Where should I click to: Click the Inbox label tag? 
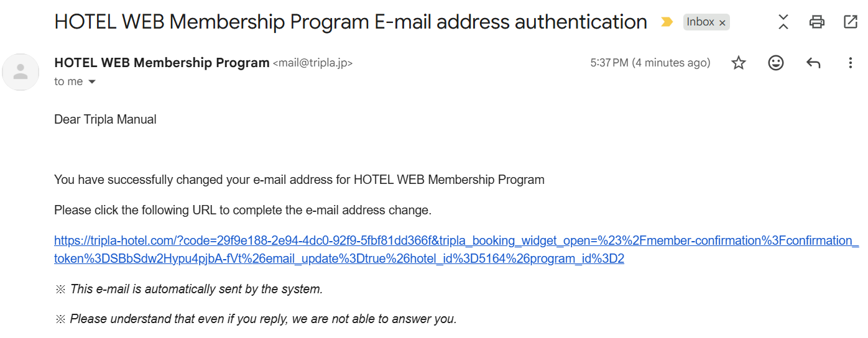point(700,22)
